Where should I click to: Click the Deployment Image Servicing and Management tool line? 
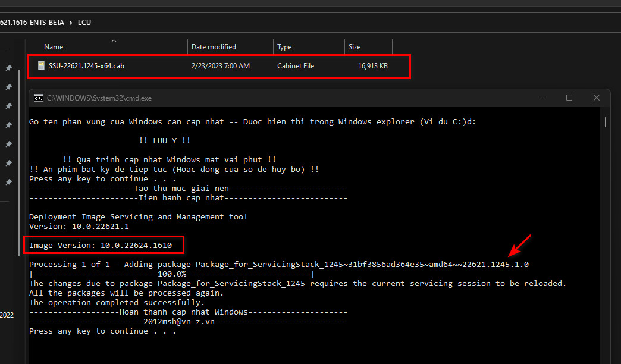click(x=138, y=217)
